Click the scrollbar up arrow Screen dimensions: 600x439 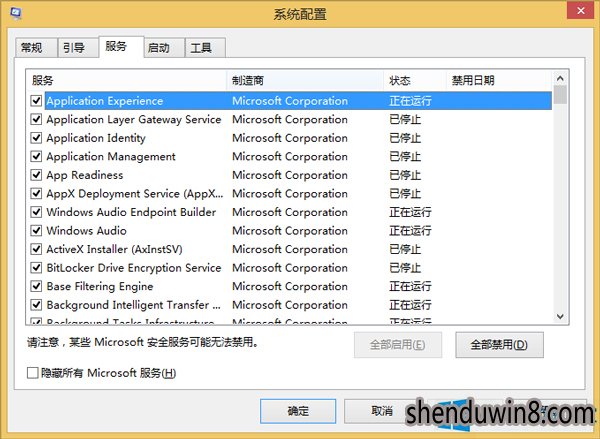[x=560, y=78]
